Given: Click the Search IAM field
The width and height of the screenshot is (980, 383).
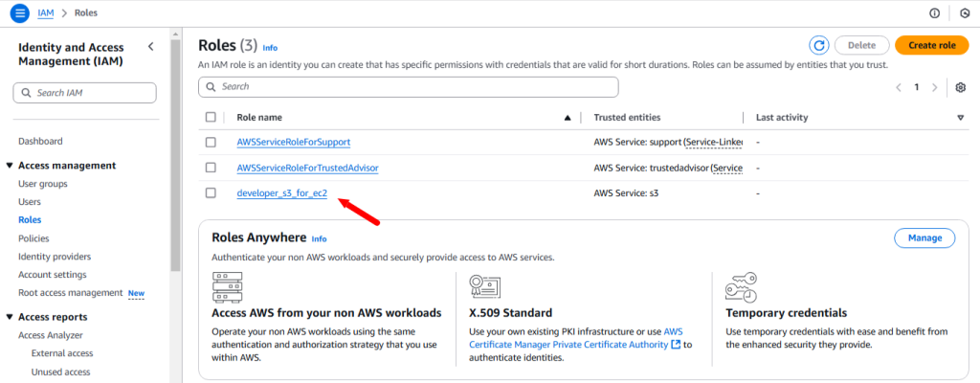Looking at the screenshot, I should tap(85, 93).
